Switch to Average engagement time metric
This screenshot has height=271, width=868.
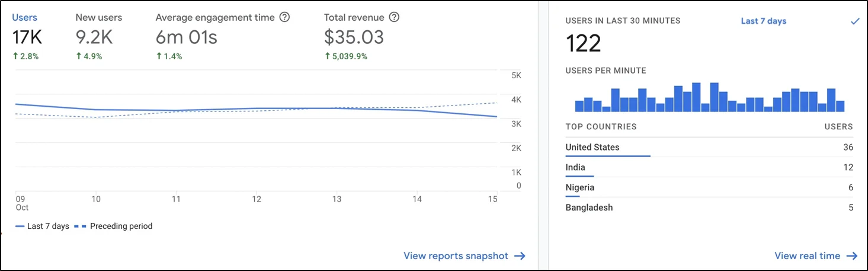point(215,18)
